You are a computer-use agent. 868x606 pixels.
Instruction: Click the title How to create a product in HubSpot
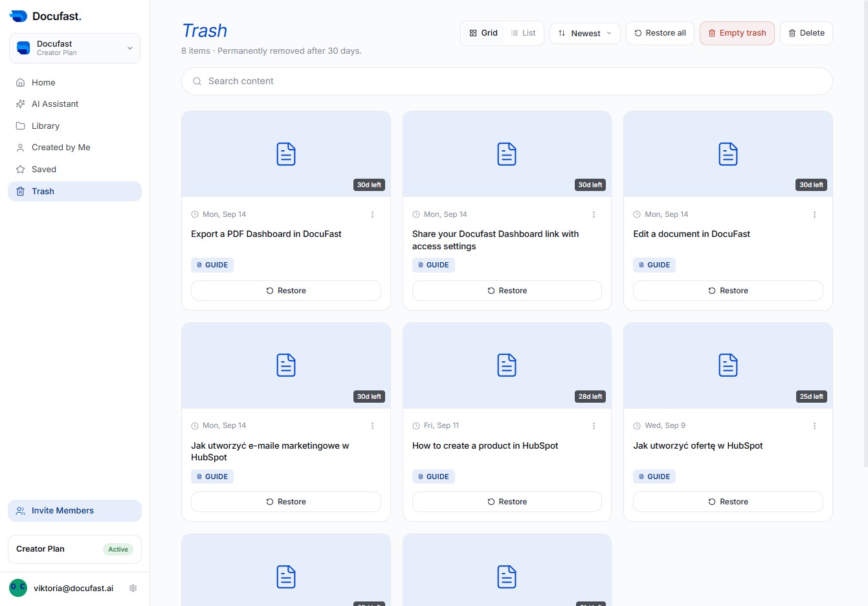click(485, 445)
